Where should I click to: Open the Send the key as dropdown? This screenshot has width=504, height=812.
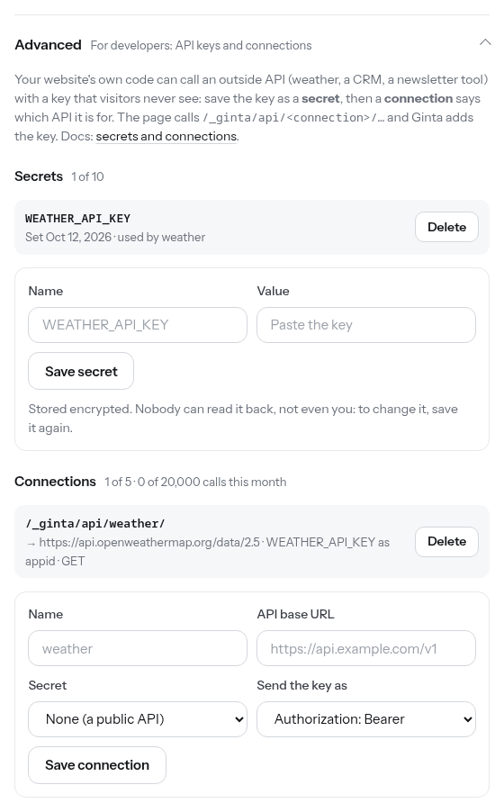(x=365, y=719)
